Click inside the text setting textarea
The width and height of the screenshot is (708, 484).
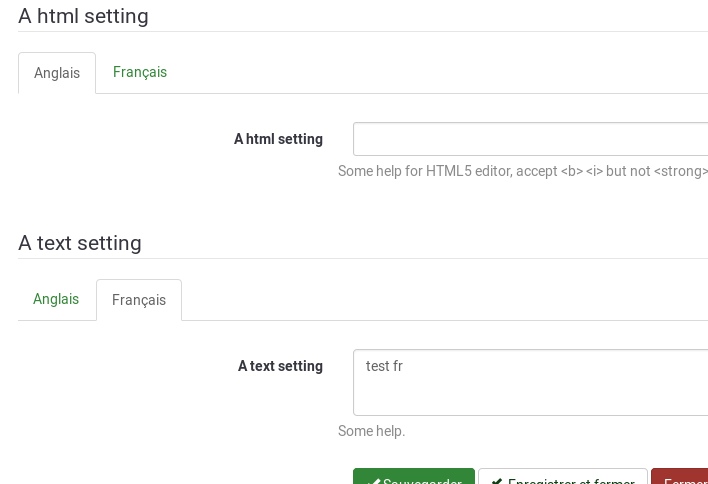[x=530, y=390]
